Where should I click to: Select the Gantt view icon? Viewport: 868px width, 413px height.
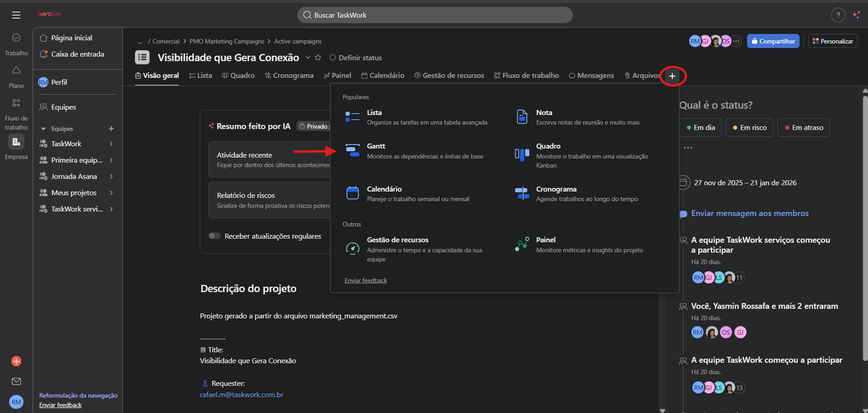352,151
